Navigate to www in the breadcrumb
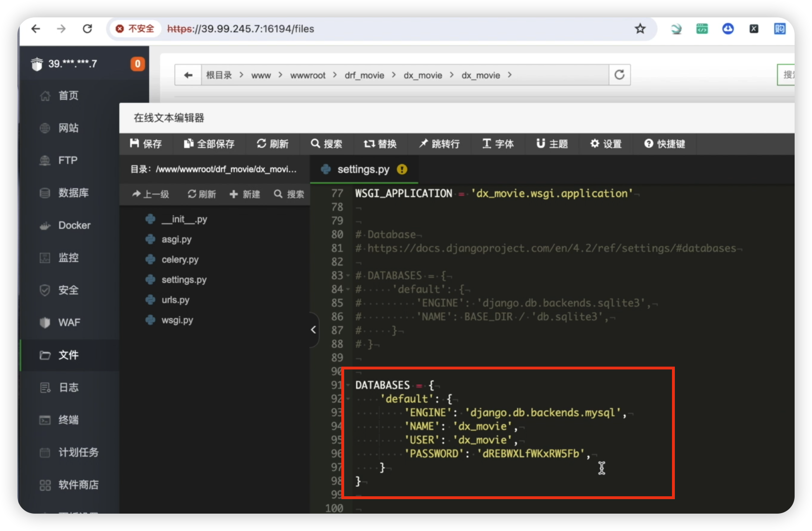 point(261,75)
